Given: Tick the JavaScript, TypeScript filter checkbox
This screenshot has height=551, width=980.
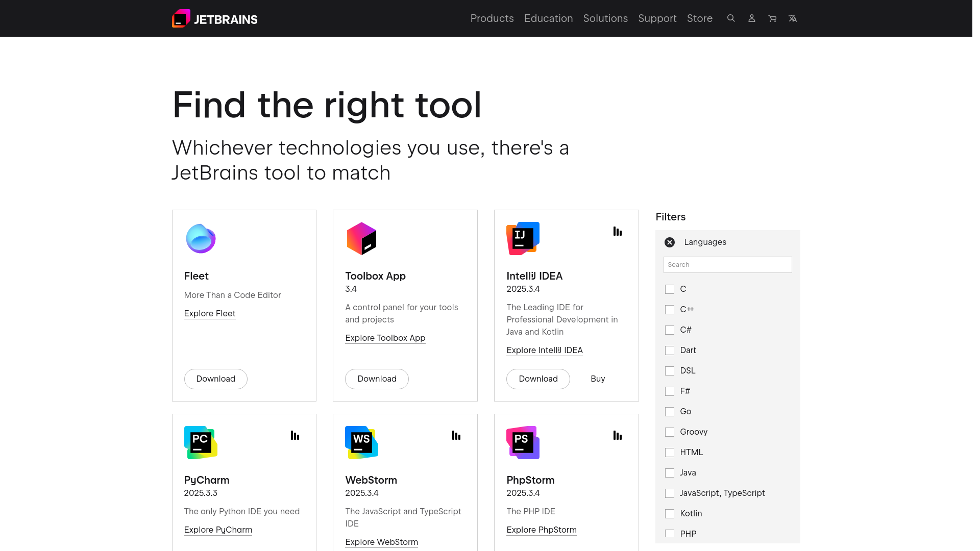Looking at the screenshot, I should click(670, 493).
